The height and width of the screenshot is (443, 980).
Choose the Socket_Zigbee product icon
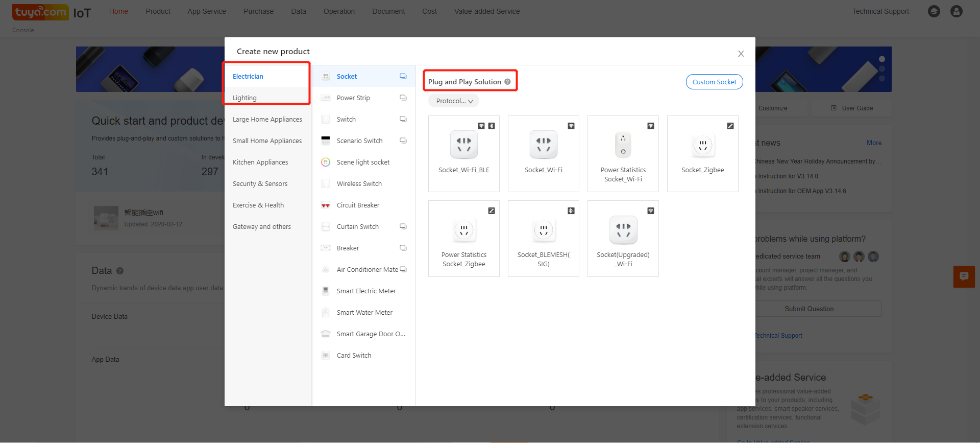click(x=702, y=145)
